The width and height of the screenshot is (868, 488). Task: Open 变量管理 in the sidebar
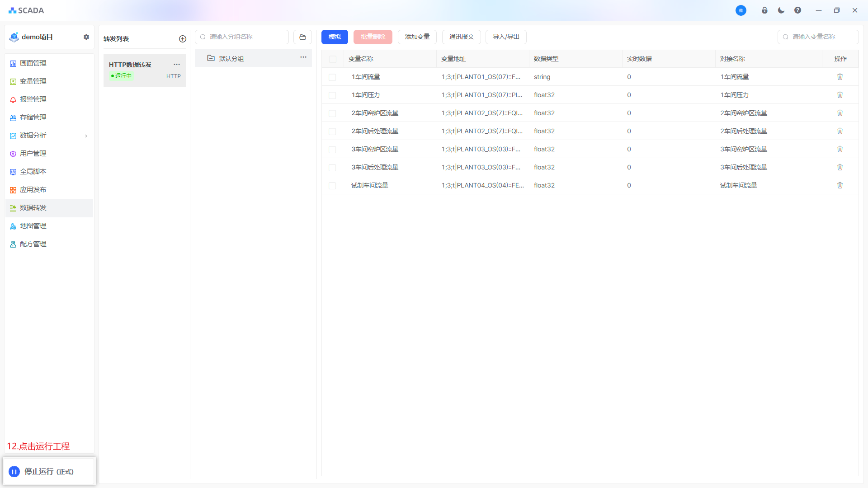[33, 81]
